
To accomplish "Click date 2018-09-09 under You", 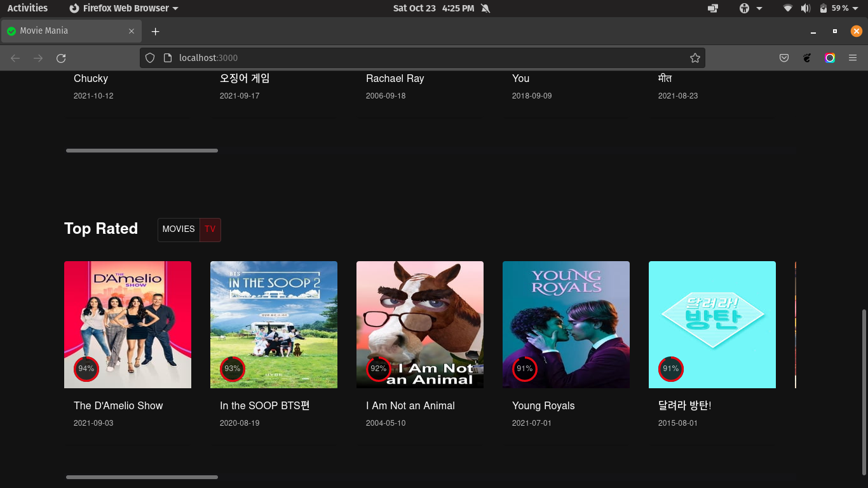I will pyautogui.click(x=532, y=96).
